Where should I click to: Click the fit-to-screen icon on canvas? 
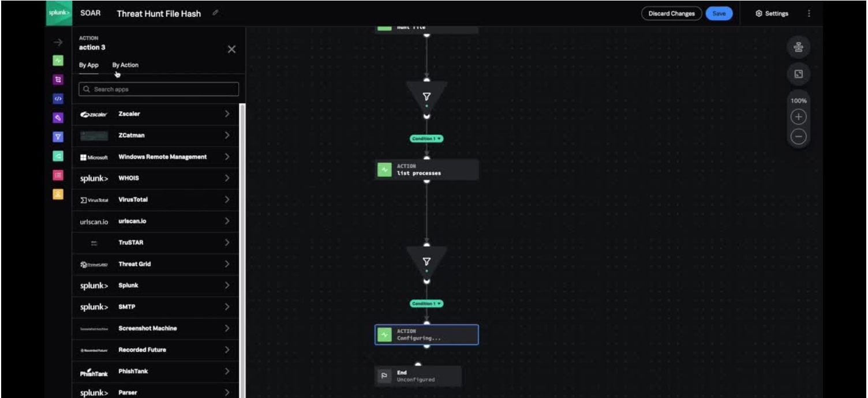(799, 74)
